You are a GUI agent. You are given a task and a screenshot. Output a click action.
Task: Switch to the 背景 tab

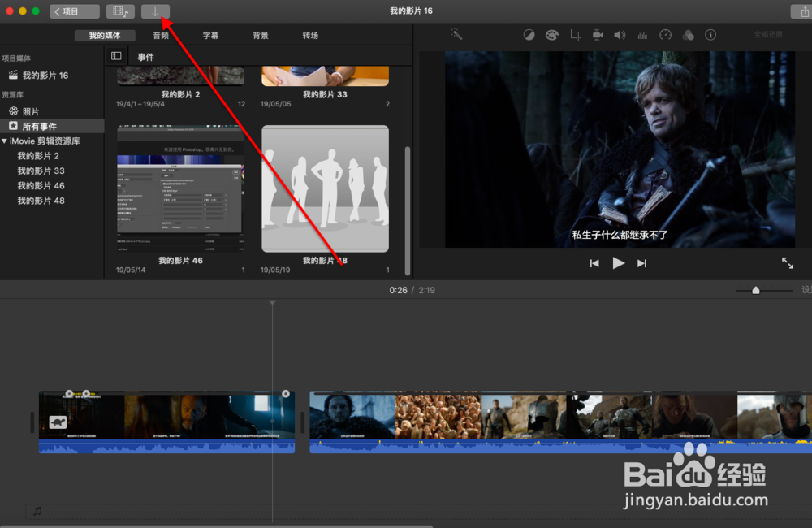pos(261,35)
